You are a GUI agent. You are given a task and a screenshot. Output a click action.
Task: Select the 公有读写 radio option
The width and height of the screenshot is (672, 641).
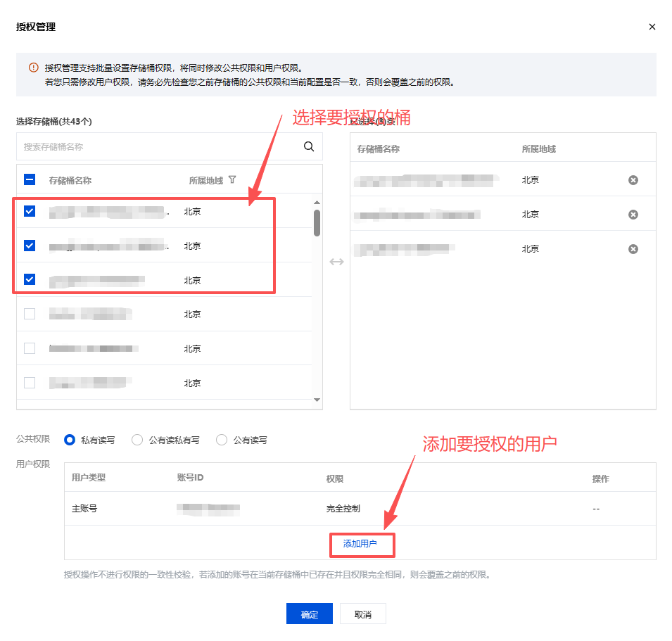coord(222,440)
